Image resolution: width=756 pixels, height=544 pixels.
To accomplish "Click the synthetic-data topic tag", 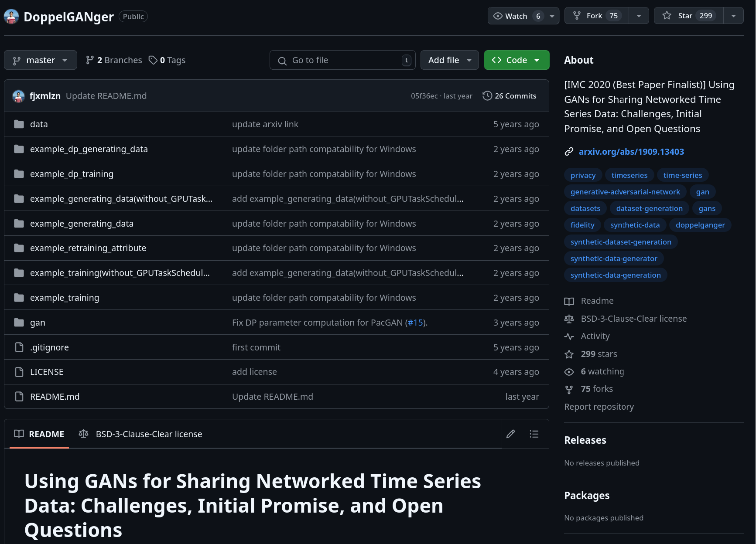I will coord(635,225).
